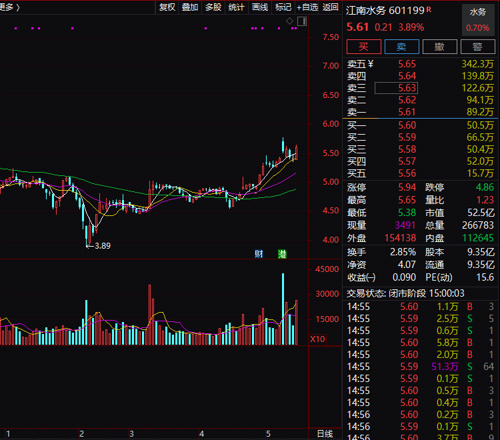
Task: Open the 统计 statistics menu item
Action: click(x=236, y=7)
